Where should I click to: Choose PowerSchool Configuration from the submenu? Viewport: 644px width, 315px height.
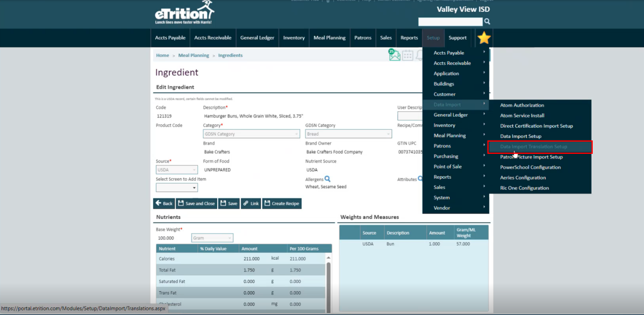click(x=530, y=167)
